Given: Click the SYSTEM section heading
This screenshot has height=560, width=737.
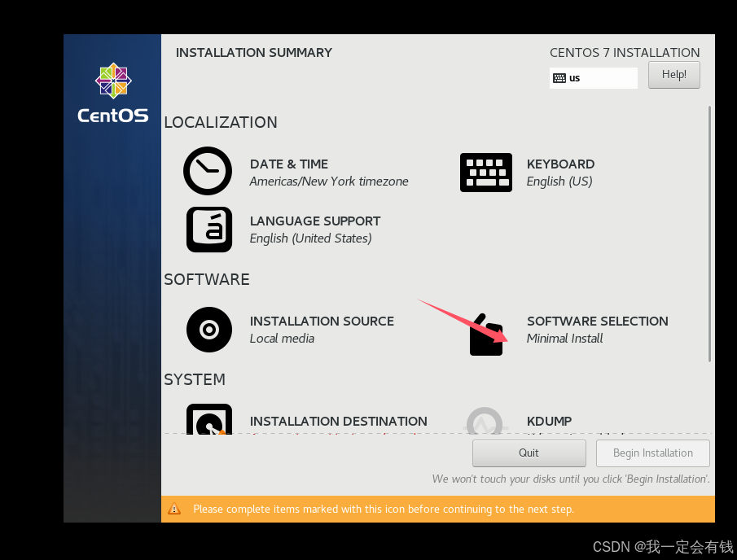Looking at the screenshot, I should [x=195, y=379].
